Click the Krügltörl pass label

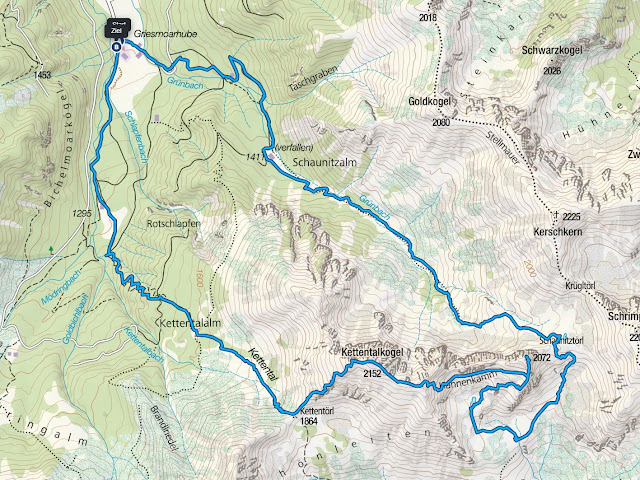(x=580, y=285)
